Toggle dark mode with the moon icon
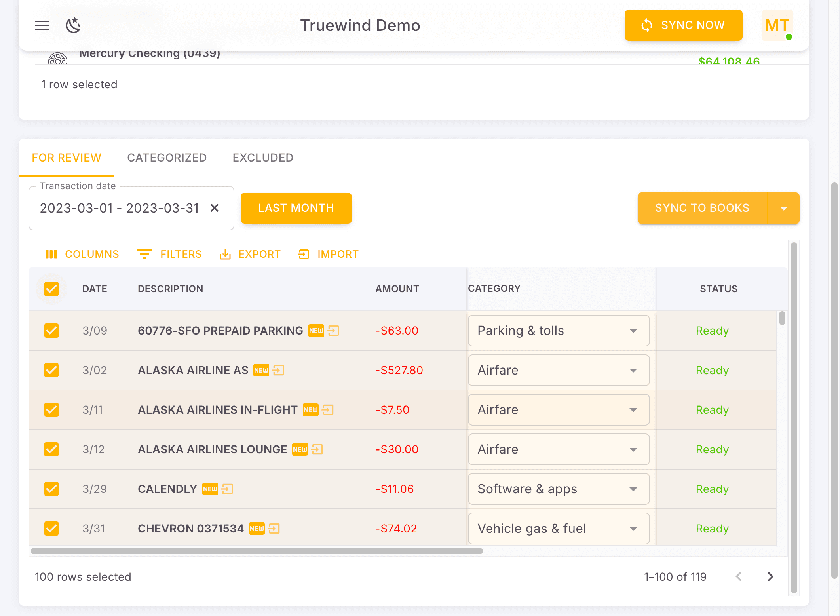Image resolution: width=840 pixels, height=616 pixels. tap(73, 25)
